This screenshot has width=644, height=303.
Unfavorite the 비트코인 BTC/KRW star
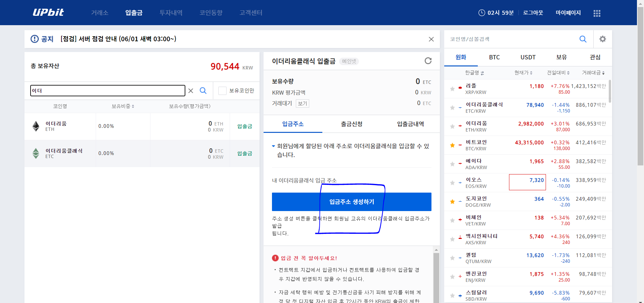(452, 145)
